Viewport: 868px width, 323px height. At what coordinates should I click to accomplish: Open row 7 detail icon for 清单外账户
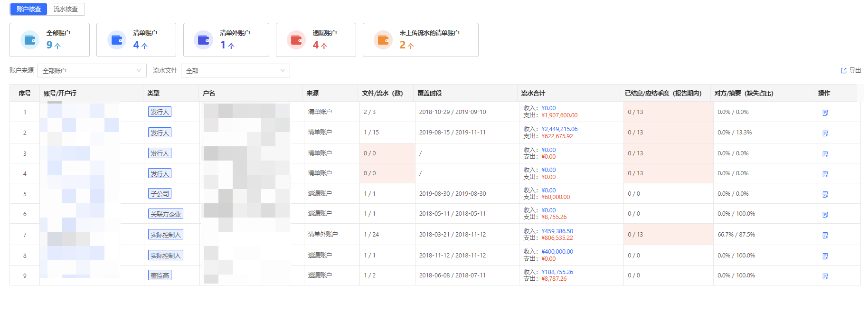point(825,235)
